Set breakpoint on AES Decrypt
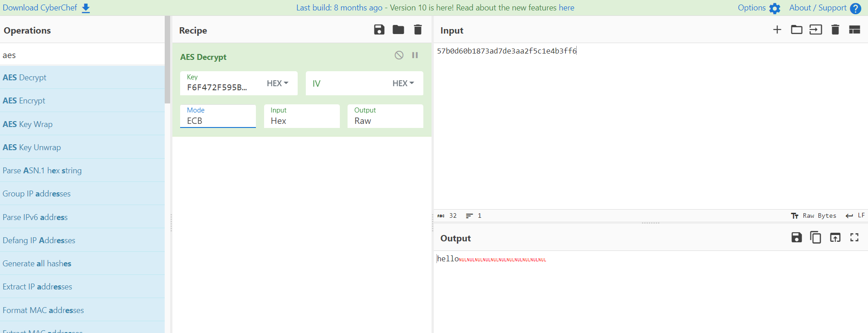868x333 pixels. (x=415, y=55)
